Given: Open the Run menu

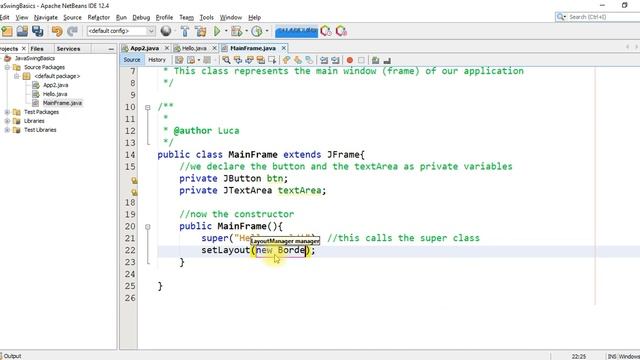Looking at the screenshot, I should [x=121, y=18].
